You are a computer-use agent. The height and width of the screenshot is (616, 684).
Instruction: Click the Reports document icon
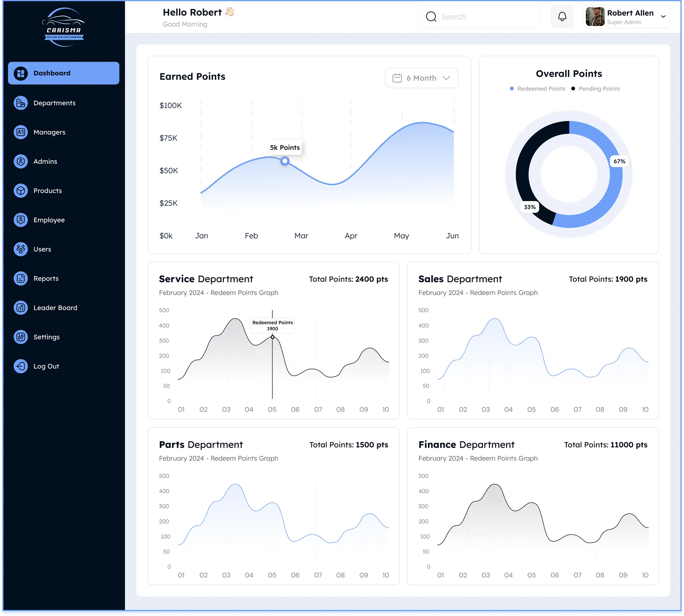point(20,278)
